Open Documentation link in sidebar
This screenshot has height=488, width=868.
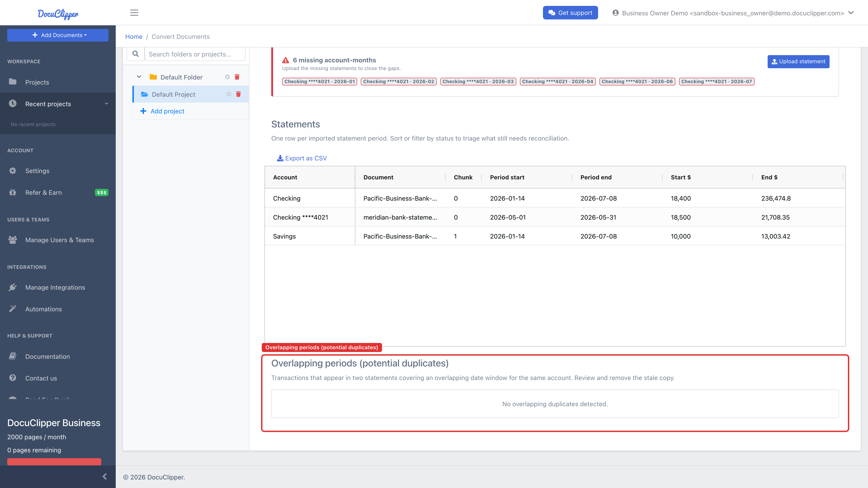[47, 357]
